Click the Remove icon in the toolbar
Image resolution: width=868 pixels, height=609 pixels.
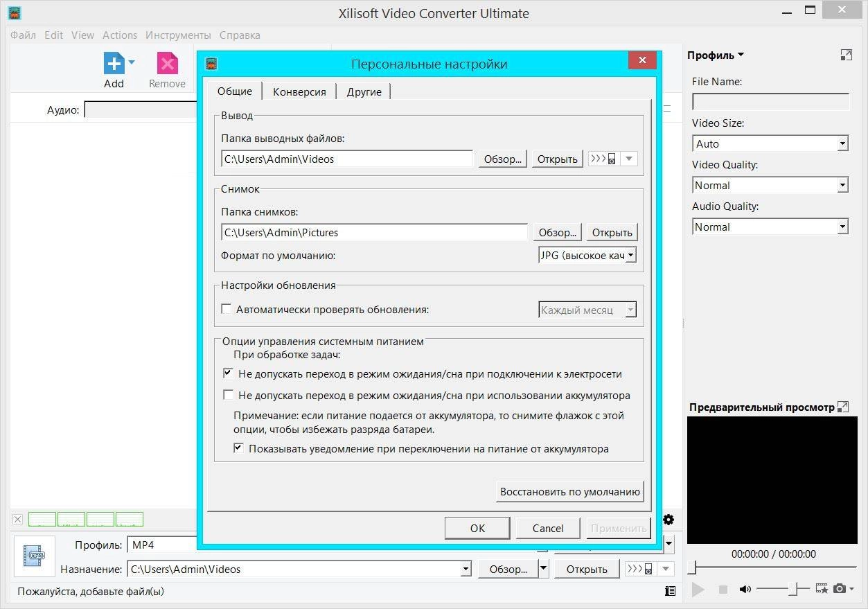(x=167, y=64)
